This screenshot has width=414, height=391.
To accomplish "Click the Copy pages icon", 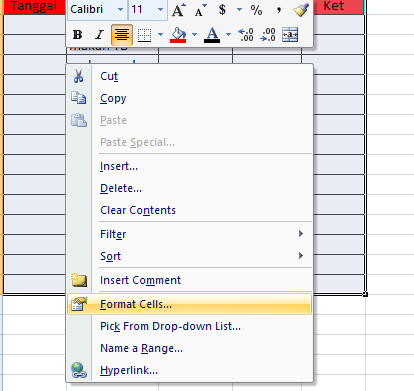I will tap(79, 98).
